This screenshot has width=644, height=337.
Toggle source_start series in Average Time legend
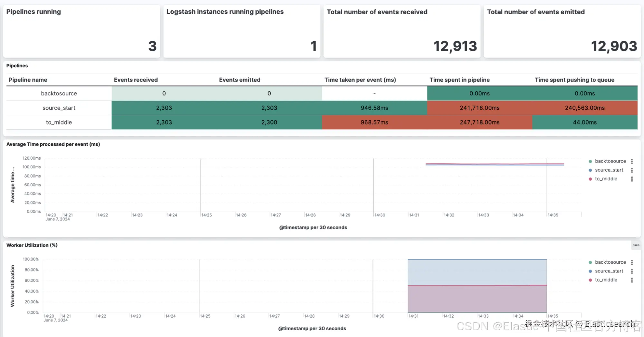click(609, 170)
